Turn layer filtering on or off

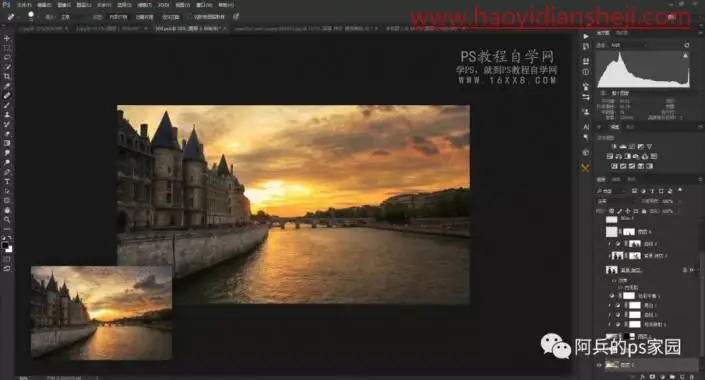[x=680, y=190]
